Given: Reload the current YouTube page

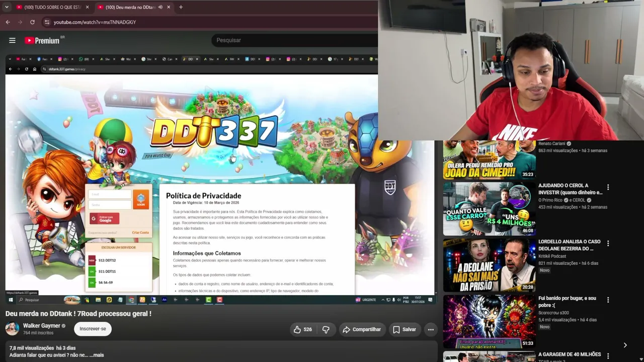Looking at the screenshot, I should point(33,22).
